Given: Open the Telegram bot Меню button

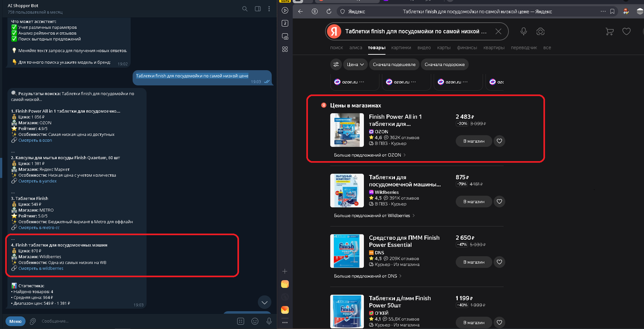Looking at the screenshot, I should pyautogui.click(x=15, y=321).
